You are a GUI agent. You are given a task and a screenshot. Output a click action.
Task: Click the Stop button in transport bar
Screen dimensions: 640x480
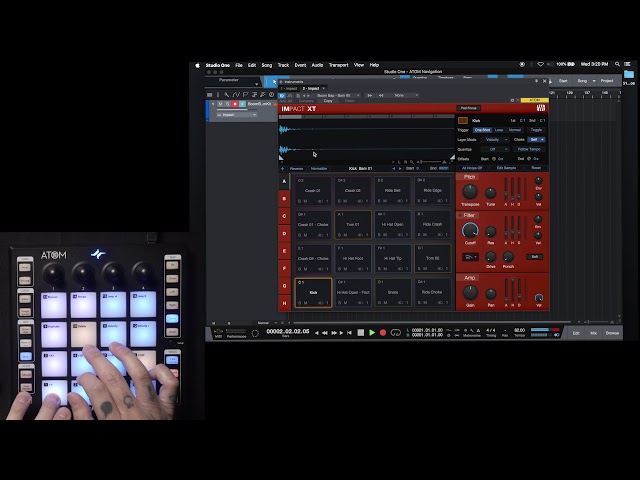[x=361, y=333]
